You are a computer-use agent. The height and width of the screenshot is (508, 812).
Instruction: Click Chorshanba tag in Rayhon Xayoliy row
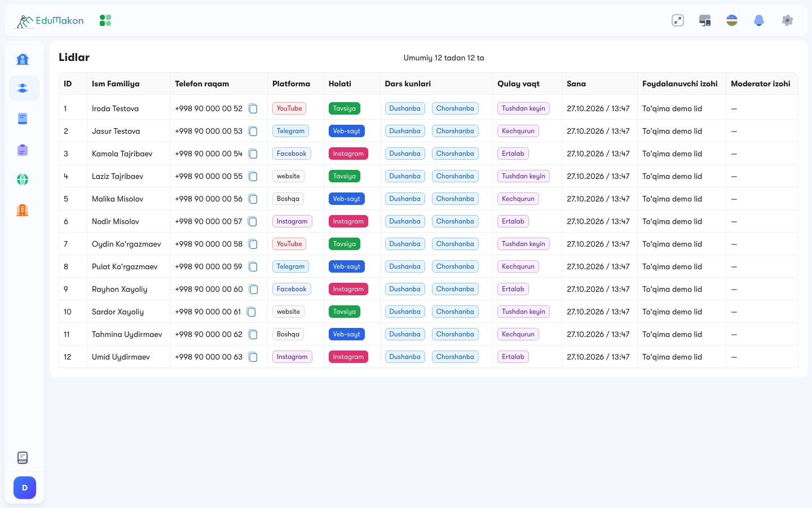pyautogui.click(x=455, y=289)
